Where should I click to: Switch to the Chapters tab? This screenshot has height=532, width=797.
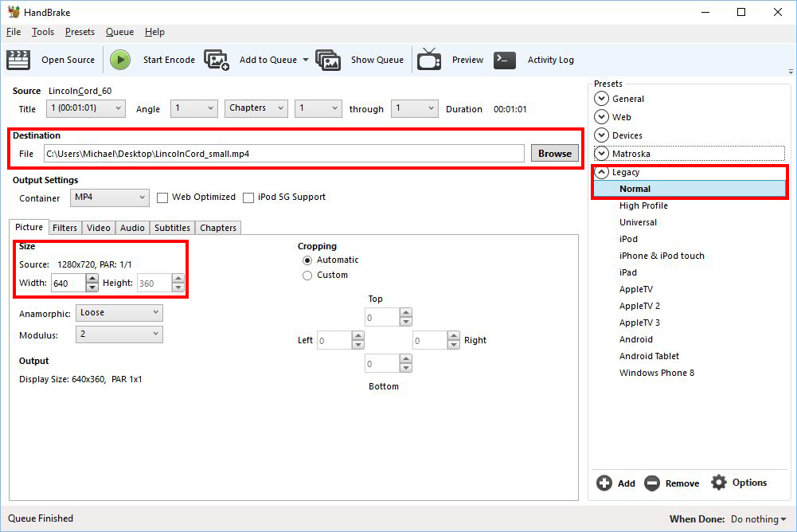click(x=218, y=228)
